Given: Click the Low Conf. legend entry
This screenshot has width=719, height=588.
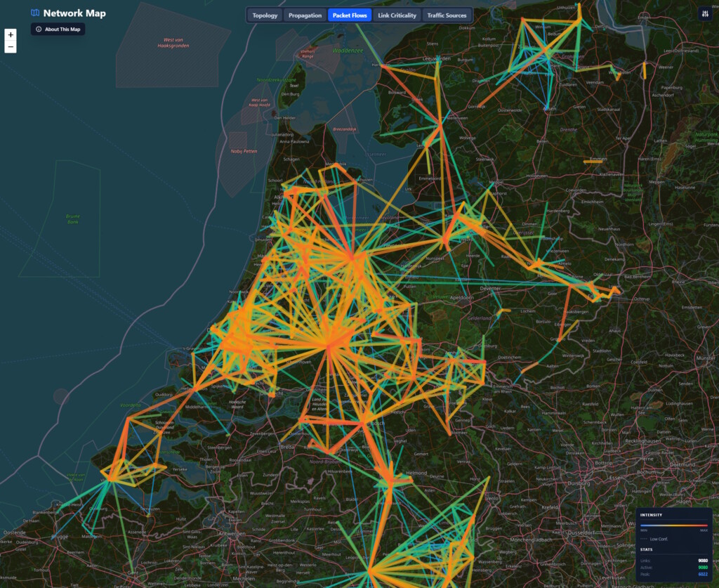Looking at the screenshot, I should (x=659, y=539).
